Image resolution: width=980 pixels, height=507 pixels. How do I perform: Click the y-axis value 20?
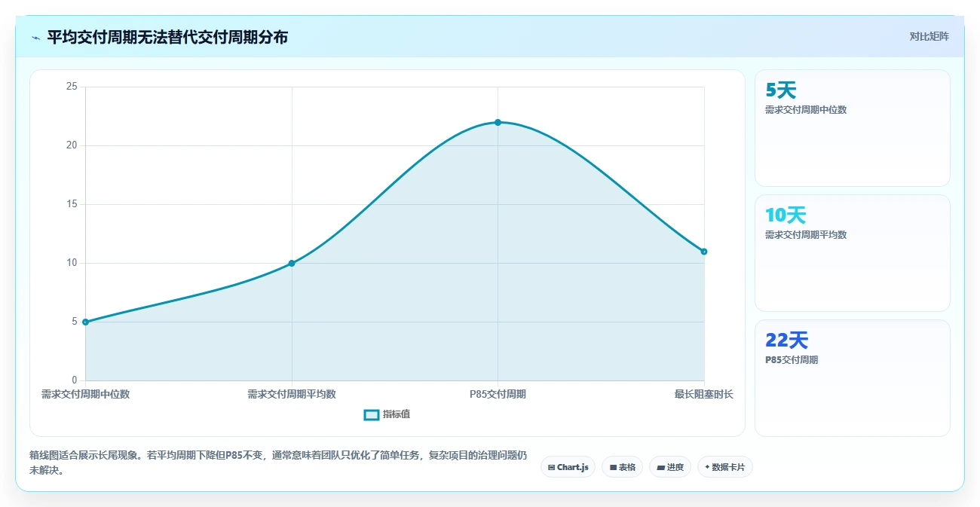[x=72, y=145]
